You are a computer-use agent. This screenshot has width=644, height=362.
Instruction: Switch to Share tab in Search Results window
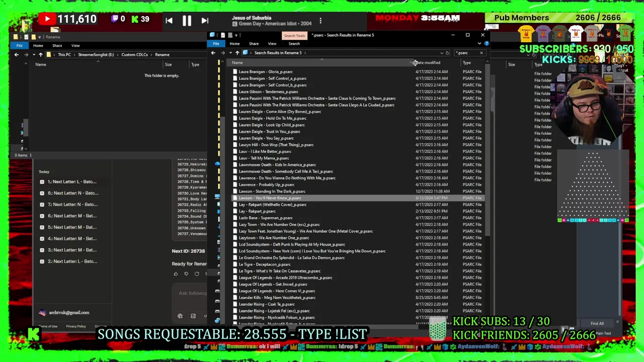(254, 44)
